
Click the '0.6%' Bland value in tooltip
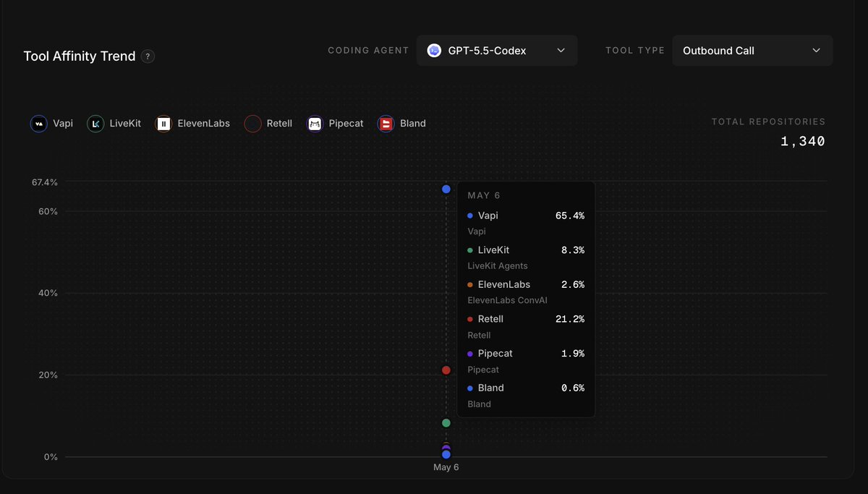click(x=573, y=388)
